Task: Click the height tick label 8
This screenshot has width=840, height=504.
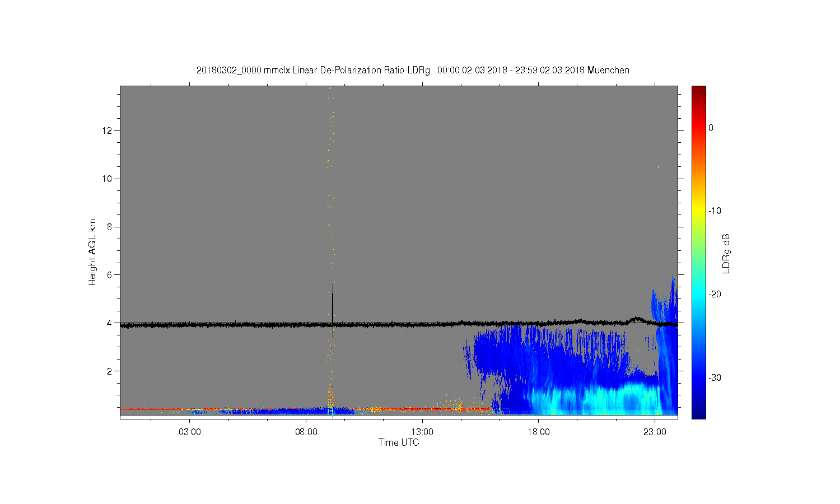Action: point(110,227)
